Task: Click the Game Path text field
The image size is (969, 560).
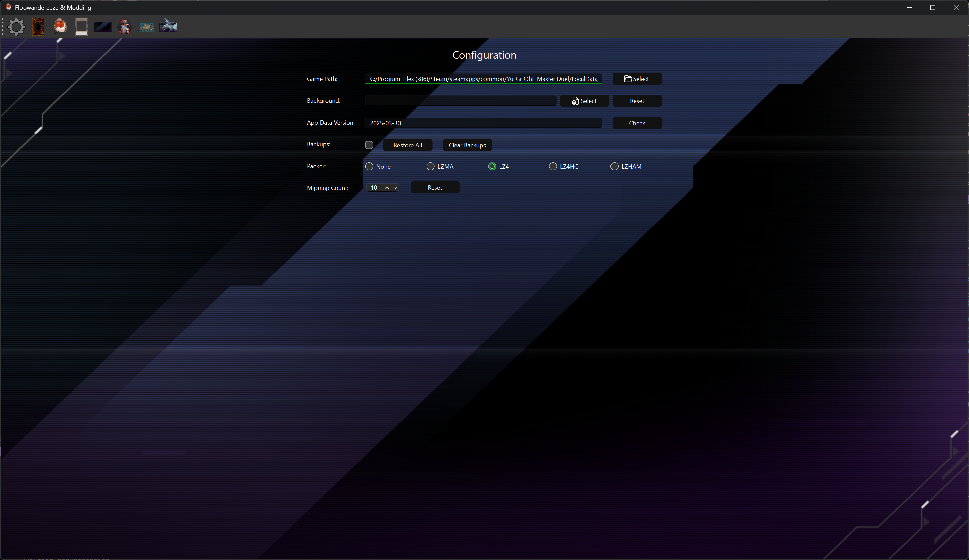Action: [x=483, y=79]
